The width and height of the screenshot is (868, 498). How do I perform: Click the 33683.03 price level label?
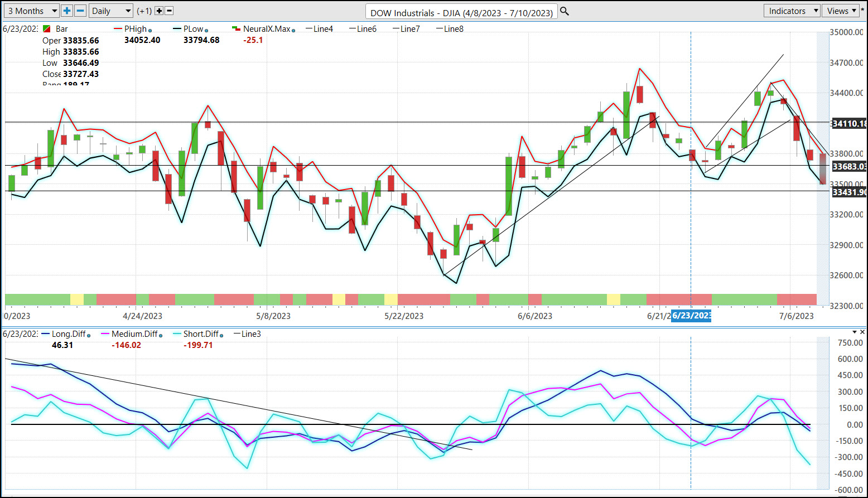click(x=849, y=166)
